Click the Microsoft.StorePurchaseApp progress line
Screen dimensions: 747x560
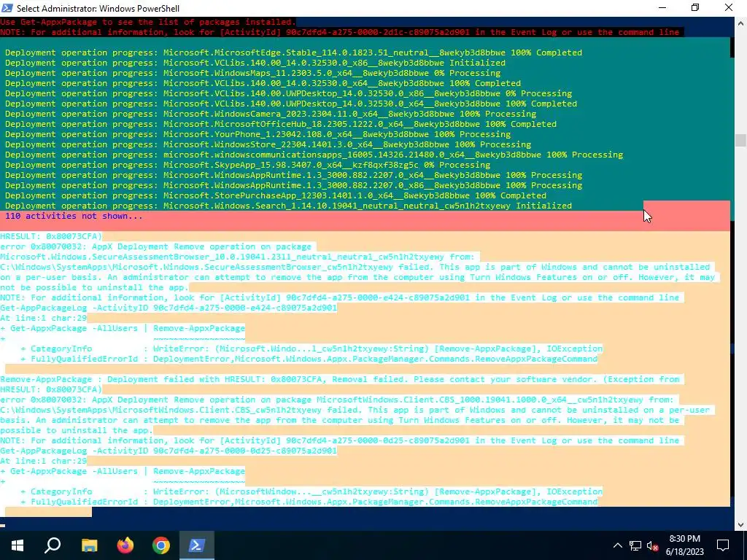(x=275, y=195)
